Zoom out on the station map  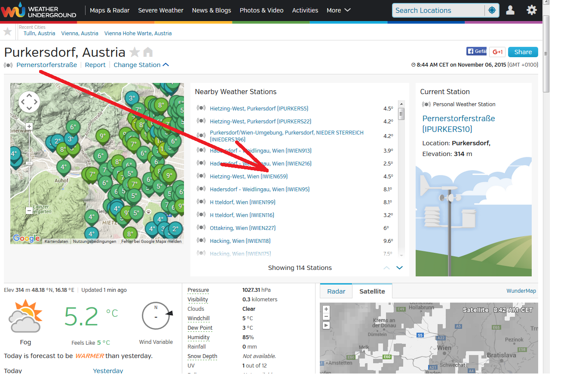tap(29, 210)
